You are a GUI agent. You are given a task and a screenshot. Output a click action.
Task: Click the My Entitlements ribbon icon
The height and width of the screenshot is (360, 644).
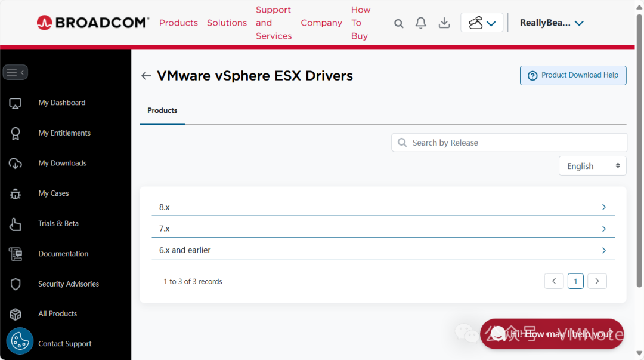(x=15, y=133)
